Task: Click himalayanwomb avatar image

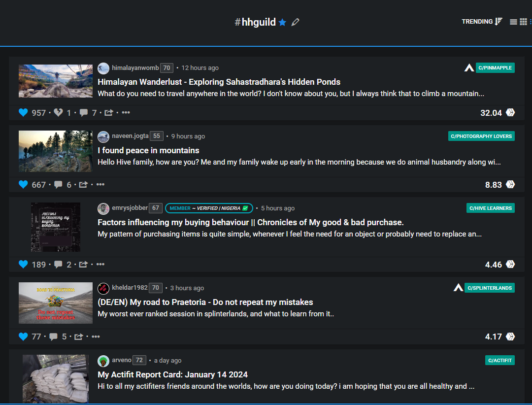Action: 103,68
